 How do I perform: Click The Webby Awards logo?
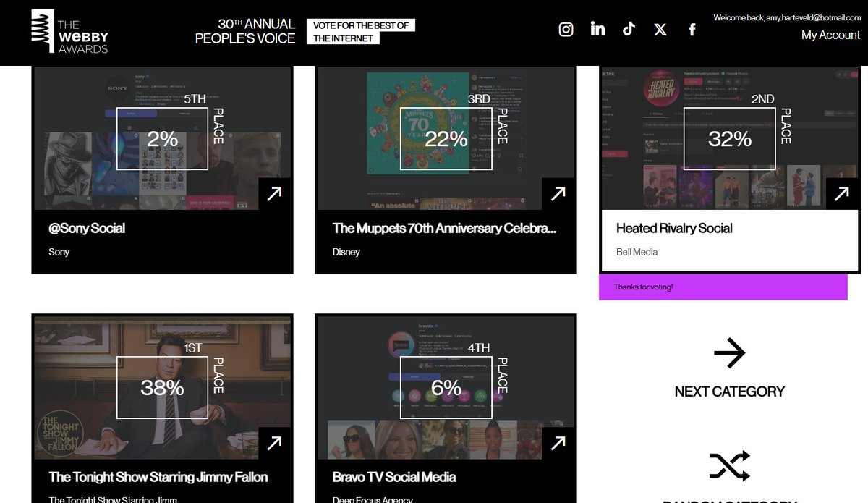[71, 32]
